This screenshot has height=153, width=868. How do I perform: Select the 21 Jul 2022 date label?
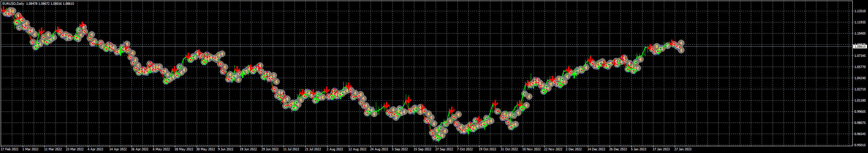[x=313, y=149]
